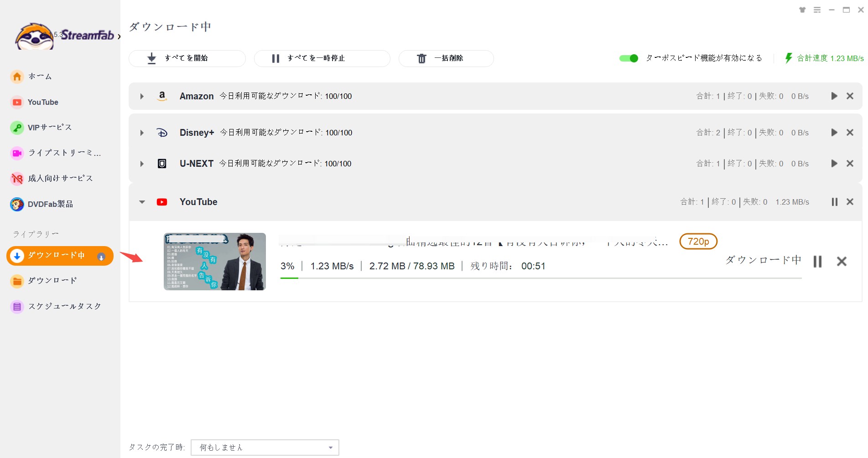Screen dimensions: 868x458
Task: Click すべてを一時停止 button
Action: click(322, 58)
